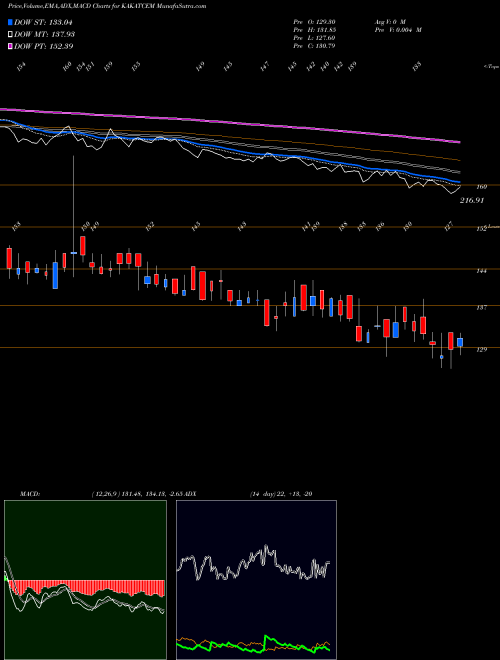
Task: Click the 129 price axis label
Action: (481, 349)
